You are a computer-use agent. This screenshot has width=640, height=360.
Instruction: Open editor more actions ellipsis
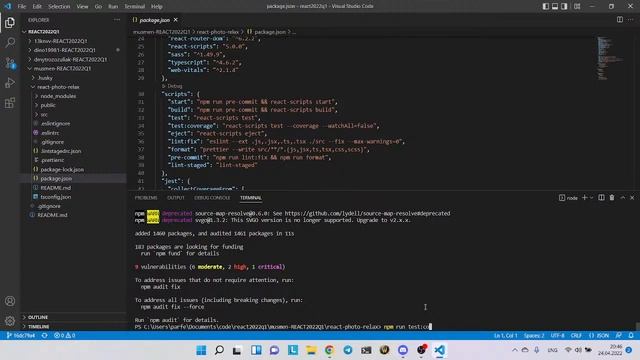(631, 20)
